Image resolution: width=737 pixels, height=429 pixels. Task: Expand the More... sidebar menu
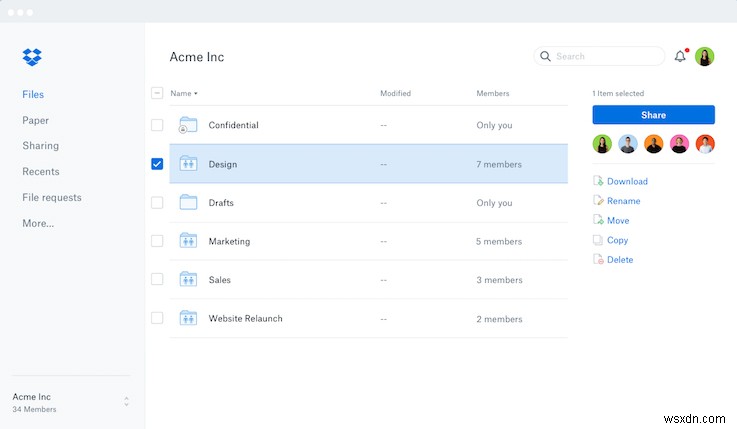pyautogui.click(x=38, y=223)
